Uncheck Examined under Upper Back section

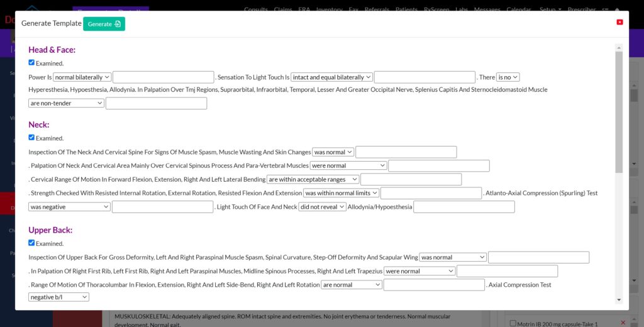click(x=31, y=243)
